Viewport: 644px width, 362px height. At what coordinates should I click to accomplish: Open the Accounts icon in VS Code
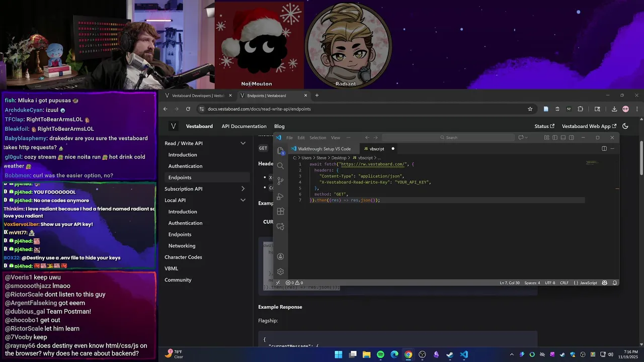point(280,256)
